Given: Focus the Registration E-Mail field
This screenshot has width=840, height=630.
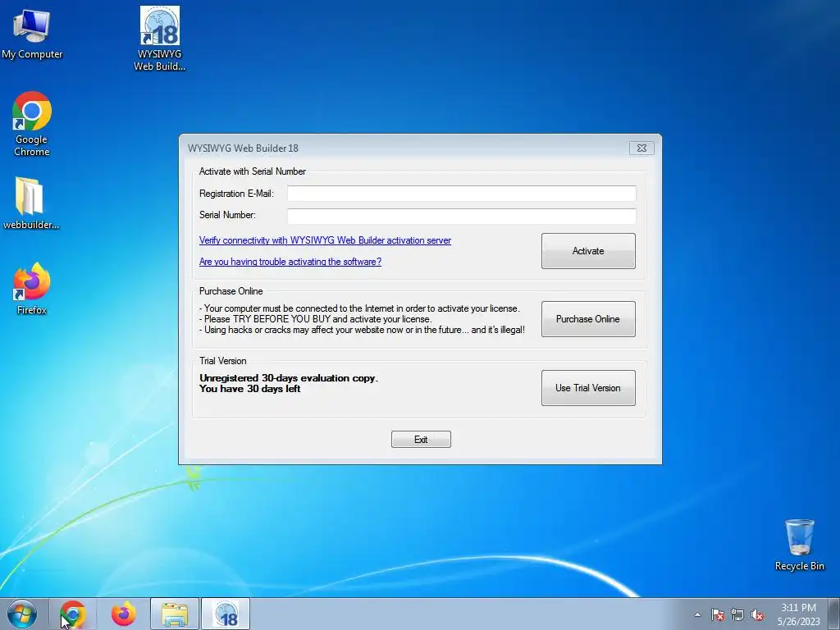Looking at the screenshot, I should [x=462, y=194].
